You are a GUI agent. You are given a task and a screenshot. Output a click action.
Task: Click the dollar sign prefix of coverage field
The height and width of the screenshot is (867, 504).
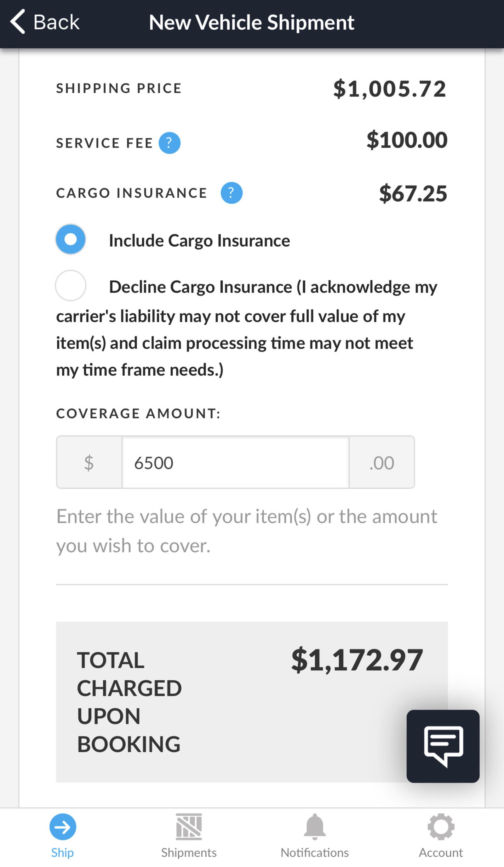coord(89,463)
